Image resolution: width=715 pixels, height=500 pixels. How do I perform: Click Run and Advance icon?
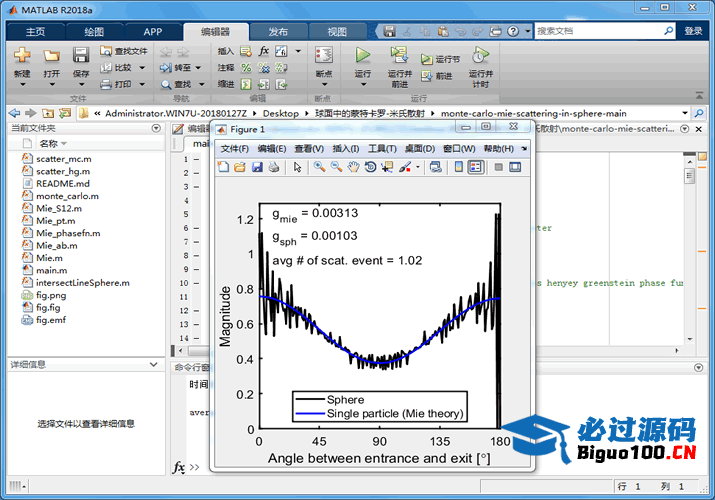[x=399, y=55]
